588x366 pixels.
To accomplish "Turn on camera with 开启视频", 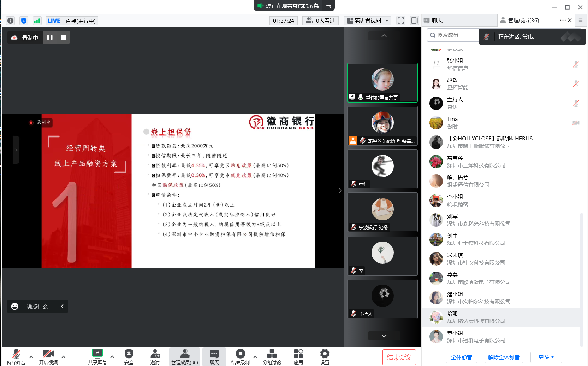I will 48,356.
